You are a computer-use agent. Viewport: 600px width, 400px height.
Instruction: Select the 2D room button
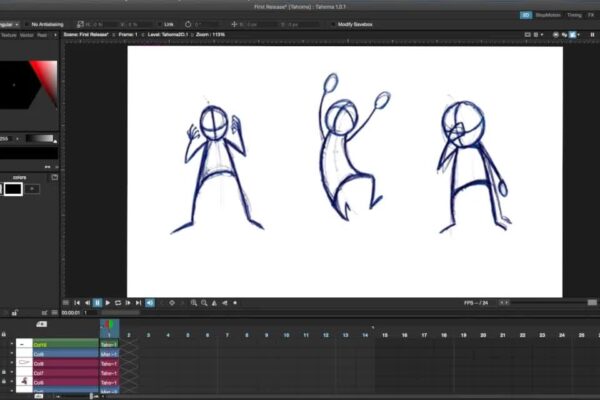[525, 15]
